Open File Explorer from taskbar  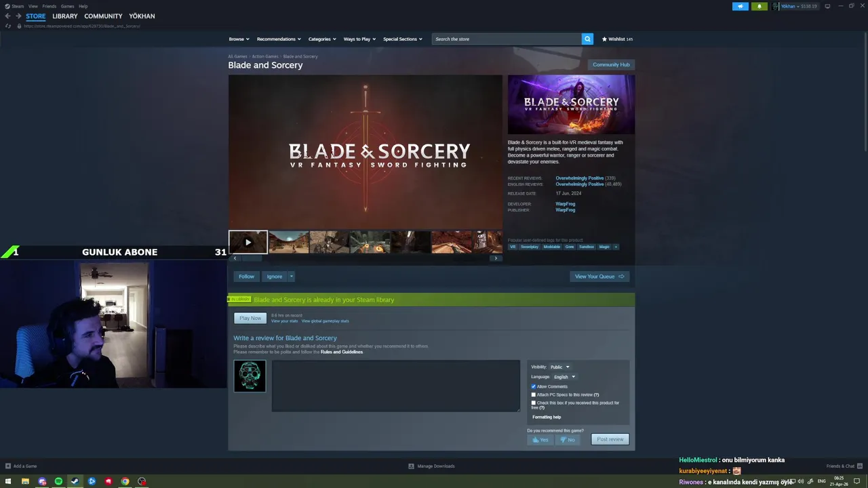point(25,481)
